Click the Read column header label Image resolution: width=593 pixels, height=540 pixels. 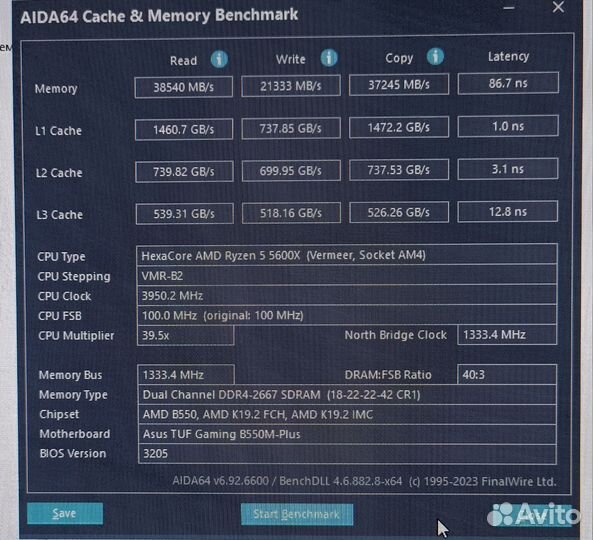pyautogui.click(x=183, y=61)
